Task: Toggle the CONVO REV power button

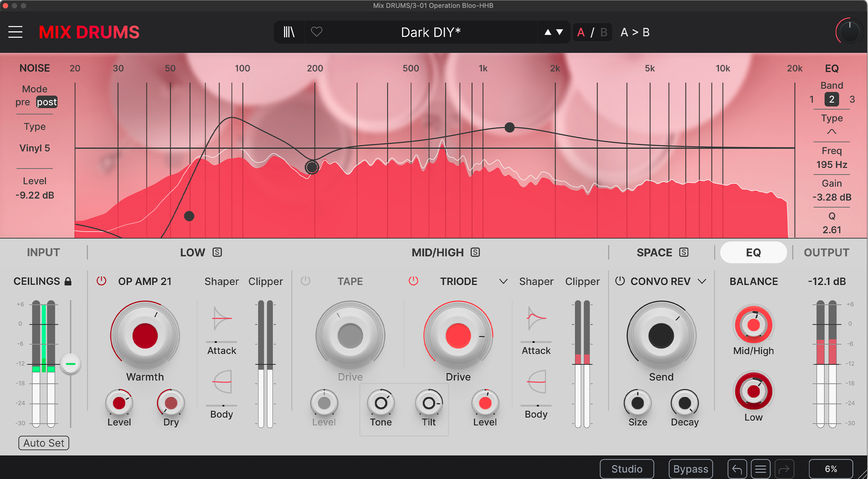Action: pyautogui.click(x=620, y=281)
